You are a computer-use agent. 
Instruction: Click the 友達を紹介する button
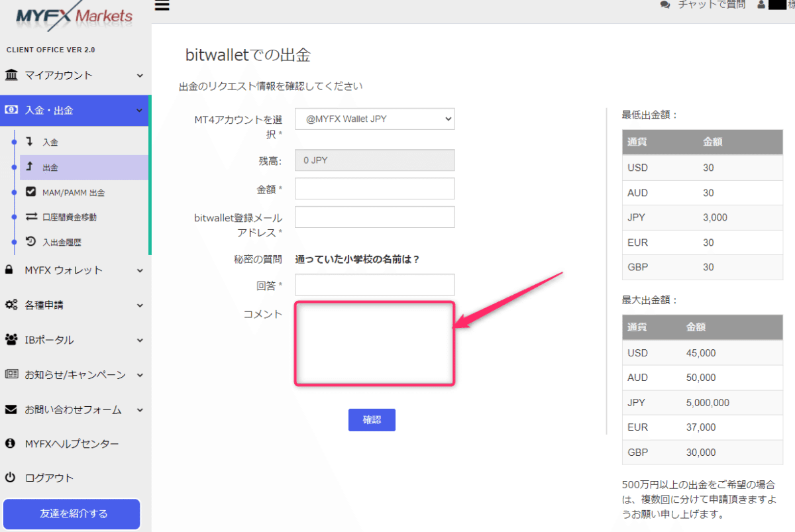click(x=72, y=513)
